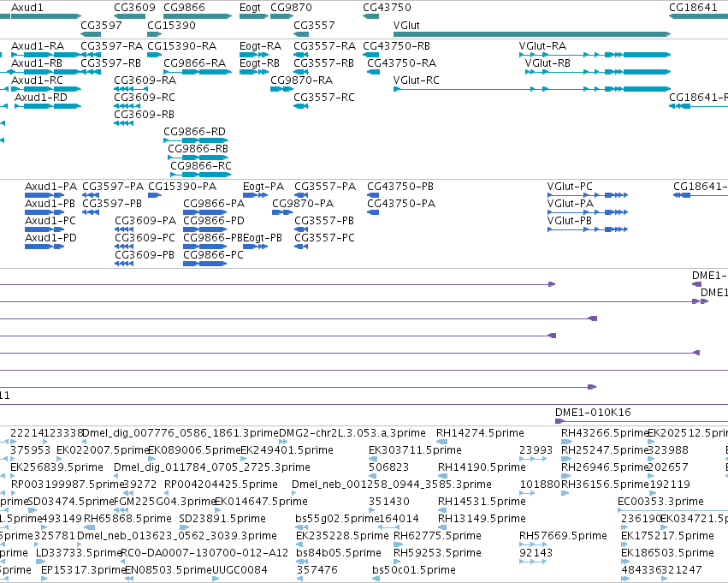This screenshot has width=728, height=583.
Task: Click transcript VGlut-RB label
Action: (x=547, y=63)
